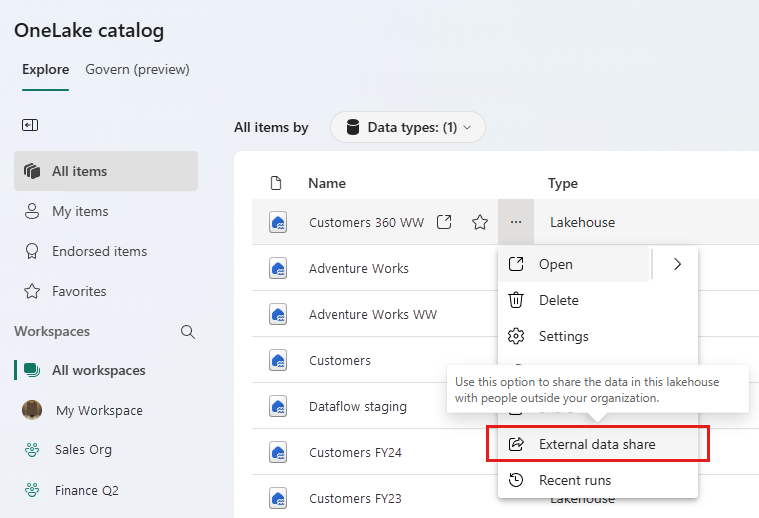
Task: Click the My Workspace avatar icon
Action: (32, 410)
